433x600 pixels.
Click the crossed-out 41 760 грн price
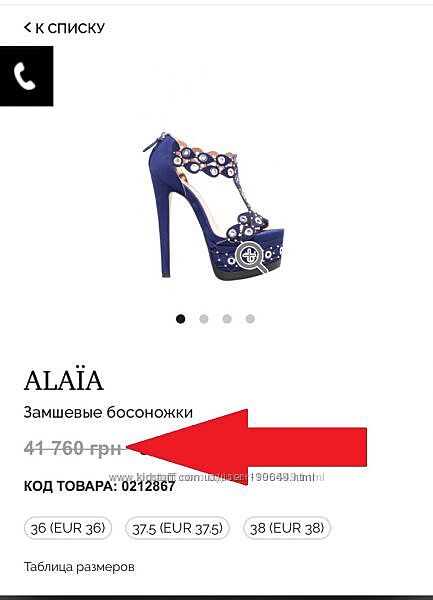coord(73,448)
